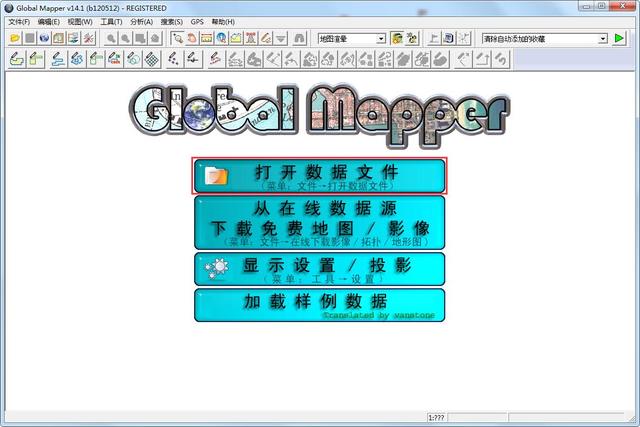Open the map layout page icon
This screenshot has height=427, width=640.
[x=59, y=38]
